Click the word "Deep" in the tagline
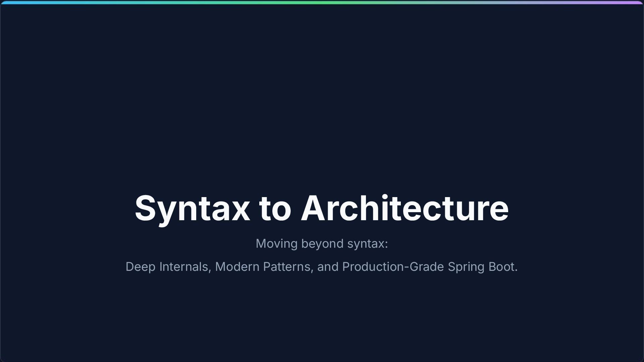This screenshot has width=644, height=362. click(x=140, y=267)
